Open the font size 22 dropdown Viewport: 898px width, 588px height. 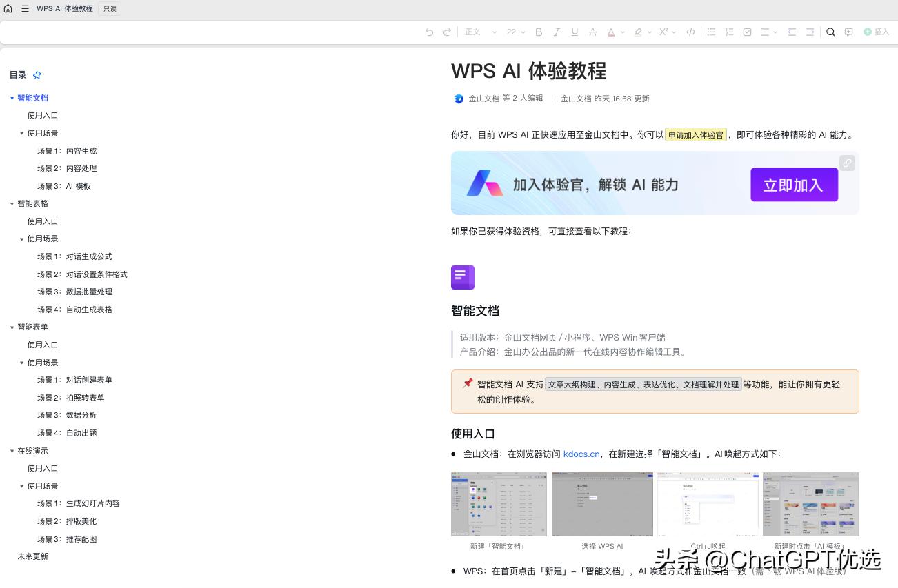tap(515, 32)
